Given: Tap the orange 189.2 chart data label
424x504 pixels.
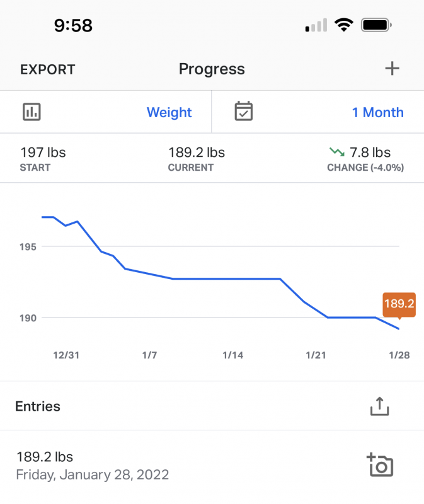Looking at the screenshot, I should pos(399,304).
